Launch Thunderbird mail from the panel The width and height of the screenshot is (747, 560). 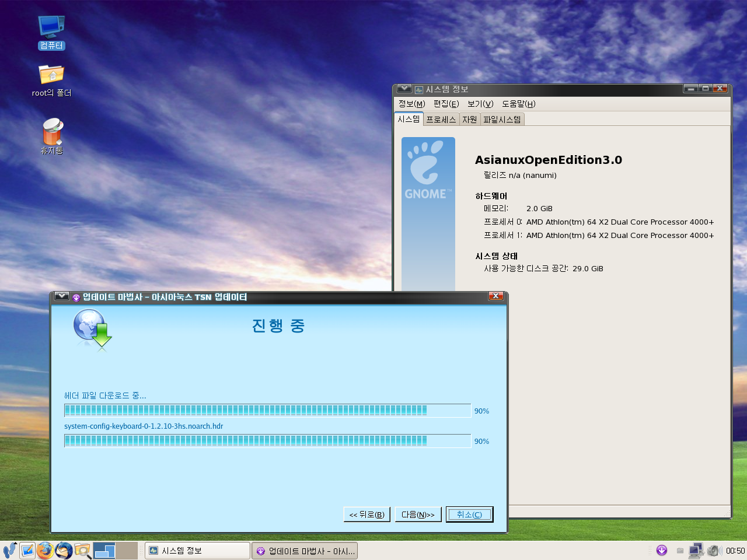(64, 550)
